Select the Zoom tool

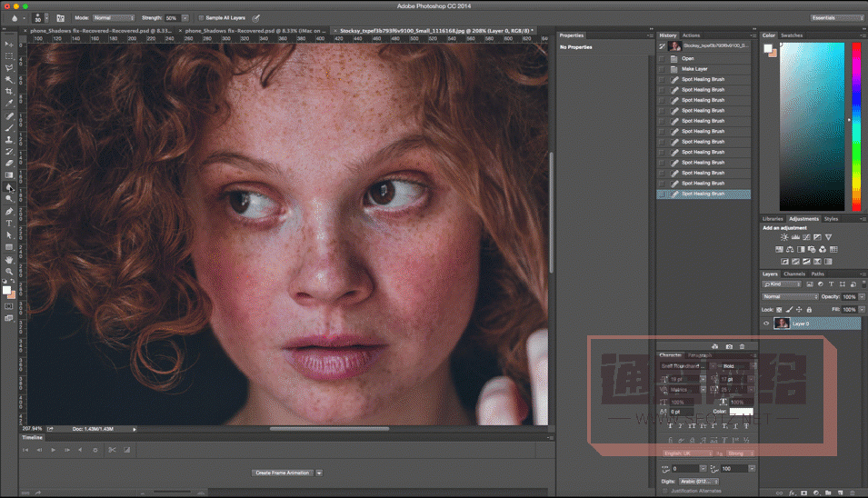pos(9,271)
